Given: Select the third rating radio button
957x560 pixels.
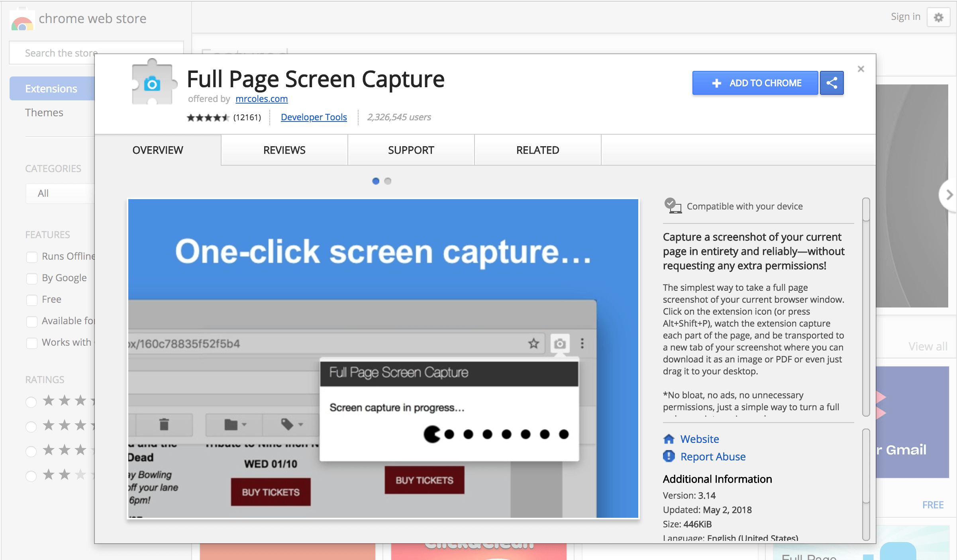Looking at the screenshot, I should [31, 451].
